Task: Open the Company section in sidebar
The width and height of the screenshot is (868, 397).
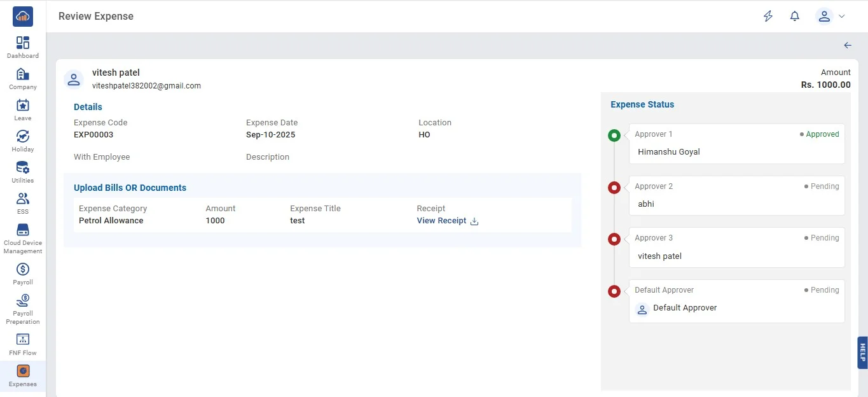Action: (x=23, y=74)
